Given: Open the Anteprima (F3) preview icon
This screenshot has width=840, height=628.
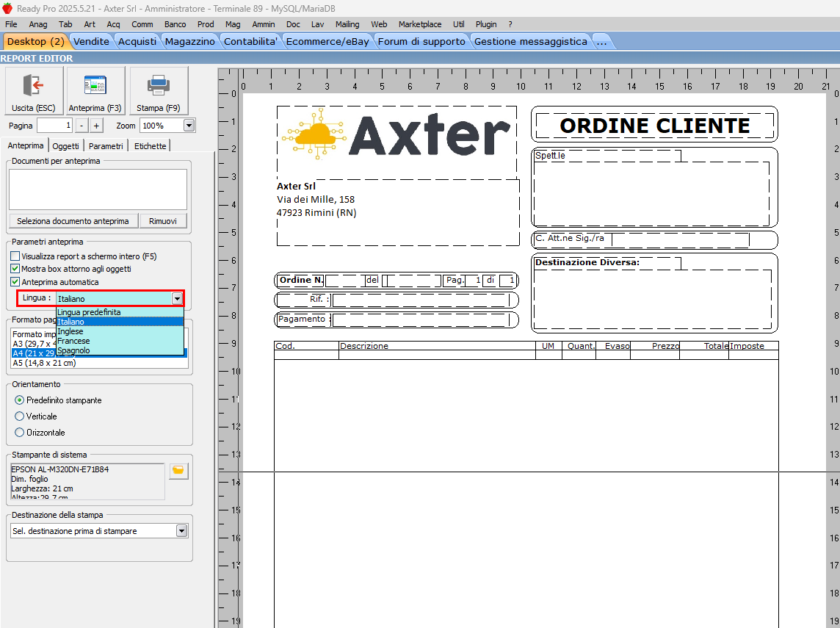Looking at the screenshot, I should click(95, 86).
